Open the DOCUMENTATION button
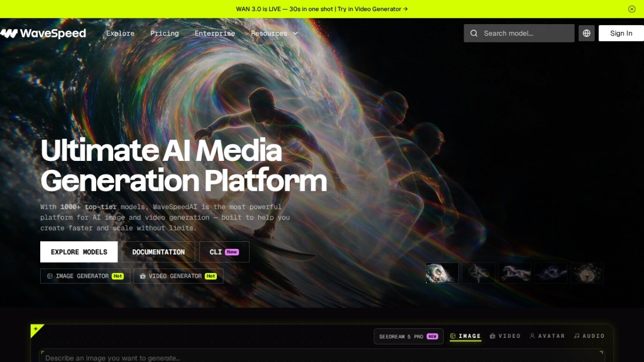Image resolution: width=644 pixels, height=362 pixels. point(158,252)
